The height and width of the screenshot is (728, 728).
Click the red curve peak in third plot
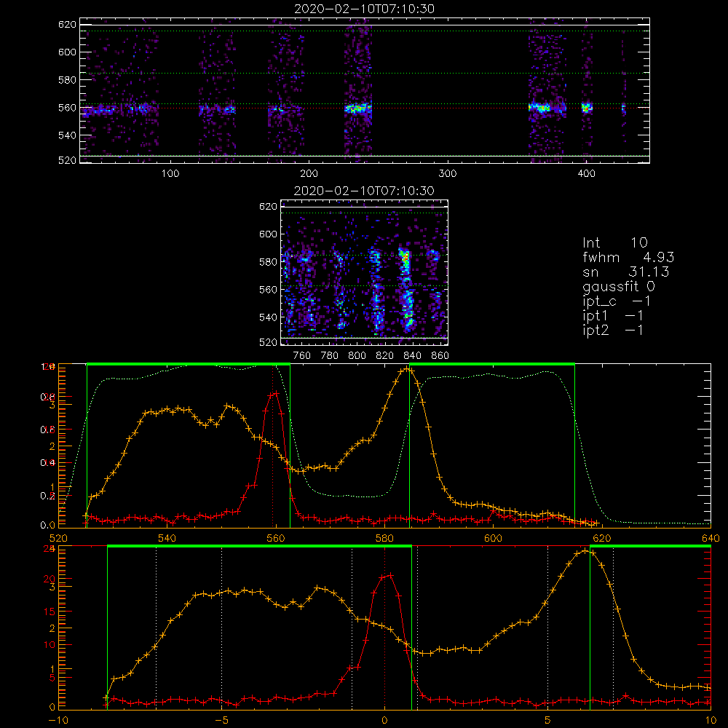[276, 393]
